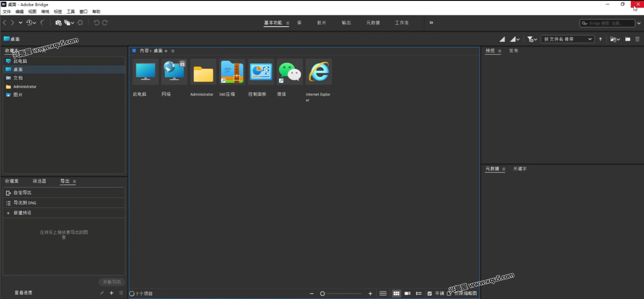Switch to the 工作流 workspace
This screenshot has height=299, width=644.
click(402, 23)
